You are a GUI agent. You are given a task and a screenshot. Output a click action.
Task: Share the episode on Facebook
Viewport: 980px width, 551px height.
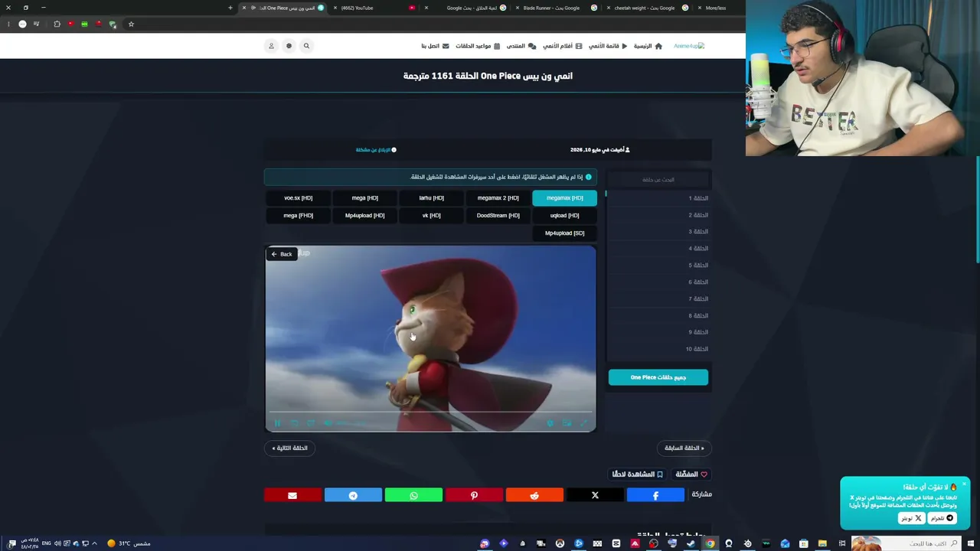[655, 495]
